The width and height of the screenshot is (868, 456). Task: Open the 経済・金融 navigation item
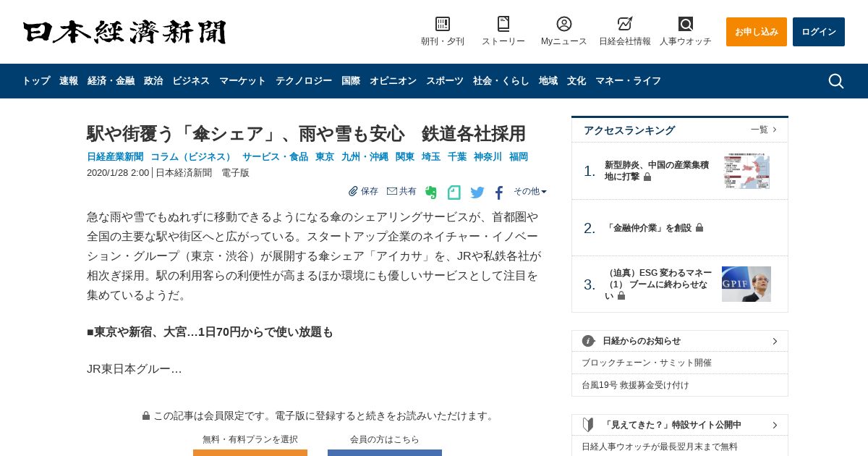111,81
